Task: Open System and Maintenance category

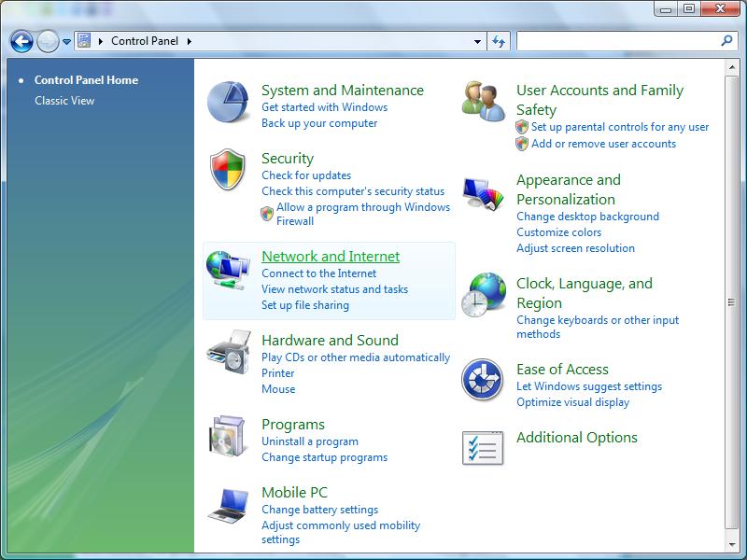Action: pyautogui.click(x=343, y=90)
